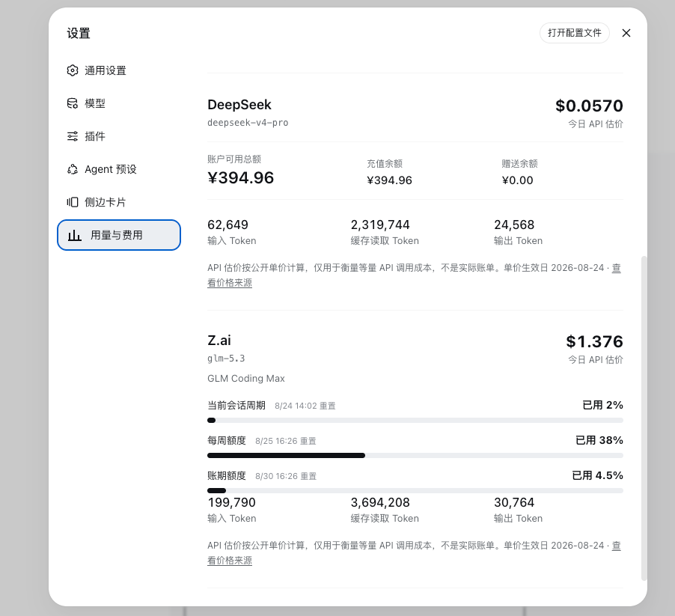Click the gear icon beside 通用设置
Image resolution: width=675 pixels, height=616 pixels.
(73, 70)
